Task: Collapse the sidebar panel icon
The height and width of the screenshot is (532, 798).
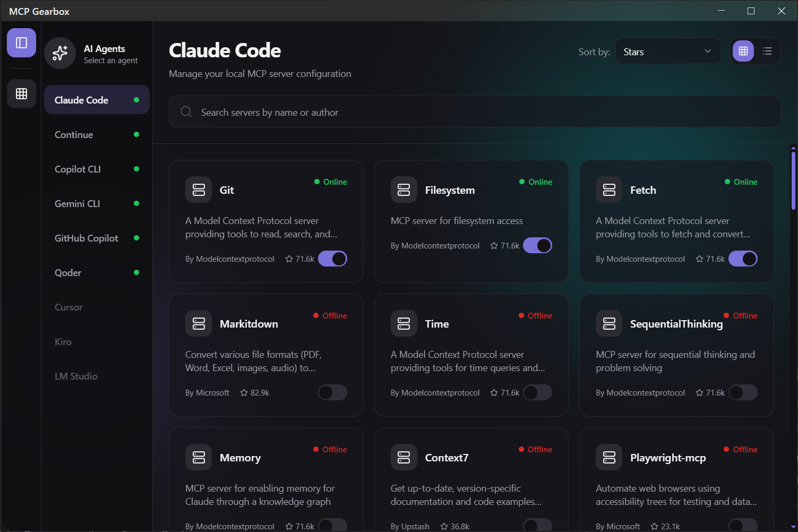Action: [x=21, y=42]
